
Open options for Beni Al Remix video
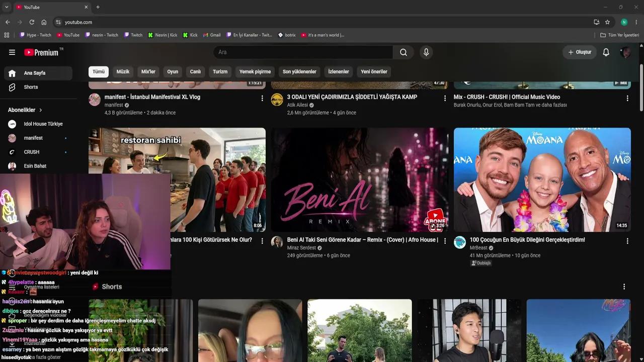(x=445, y=241)
